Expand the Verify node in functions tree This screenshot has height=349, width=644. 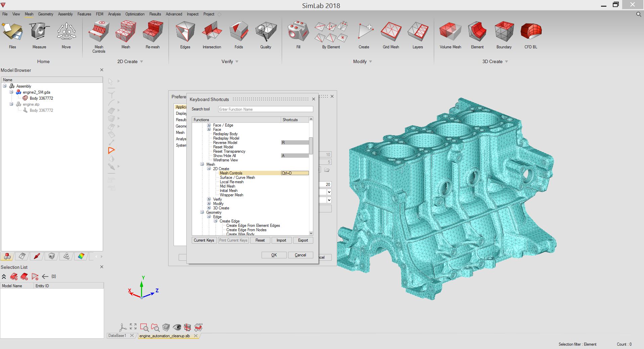click(209, 199)
